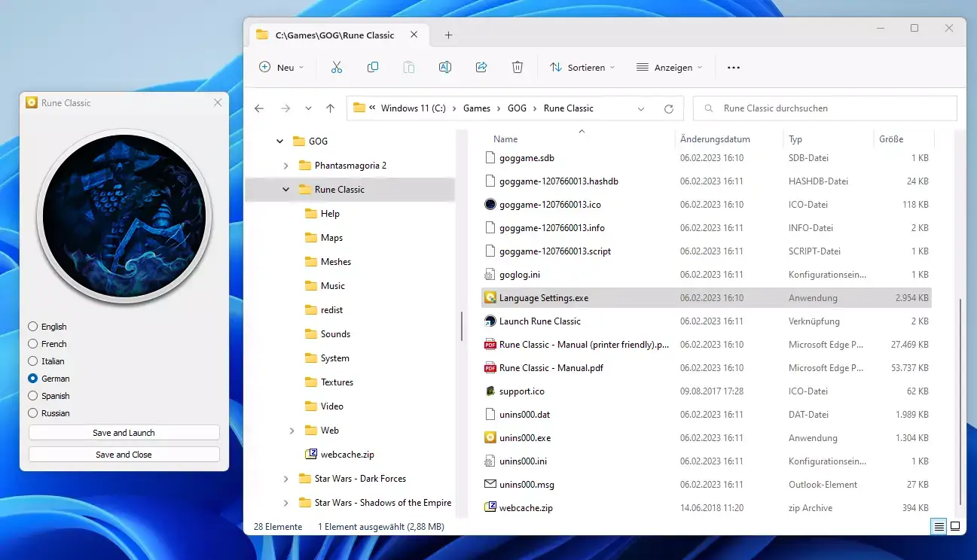
Task: Click the Paste clipboard icon in toolbar
Action: tap(409, 67)
